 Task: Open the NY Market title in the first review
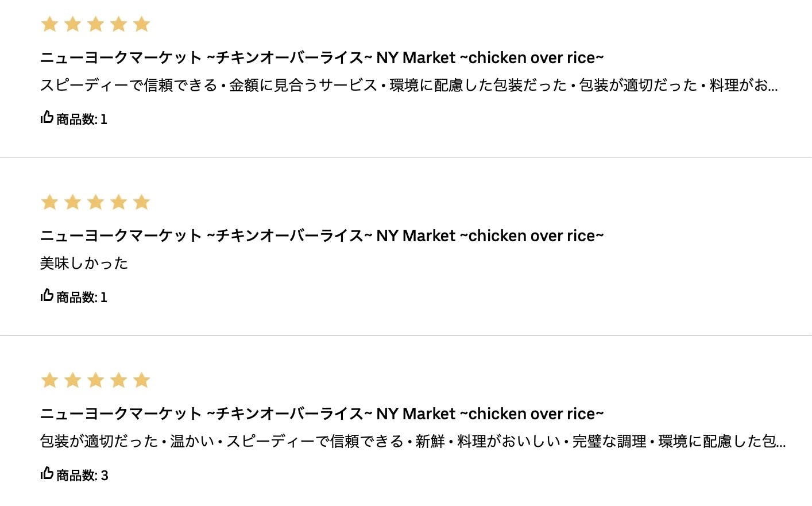322,58
